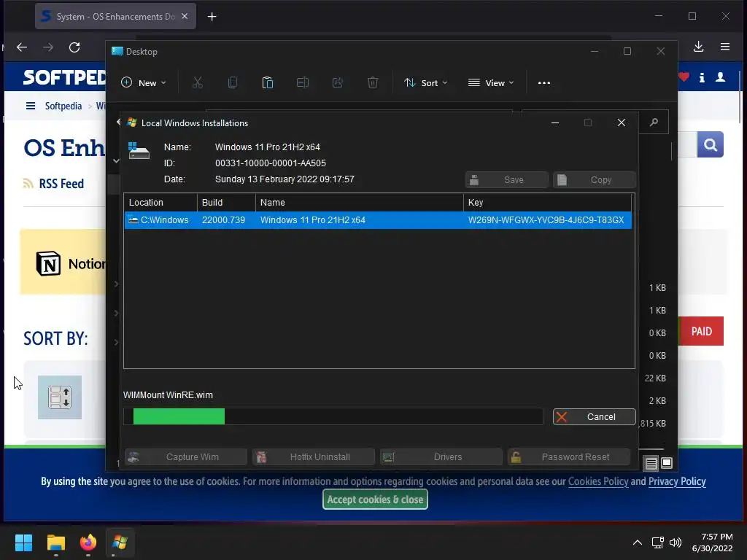Click the Firefox downloads arrow icon
Screen dimensions: 747x560
click(698, 47)
